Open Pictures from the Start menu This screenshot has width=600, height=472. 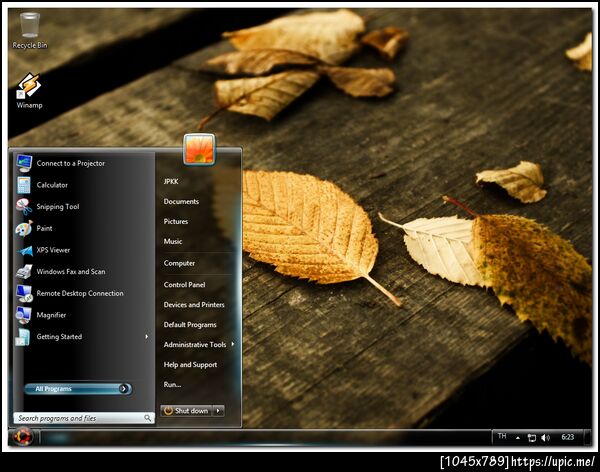pyautogui.click(x=176, y=221)
